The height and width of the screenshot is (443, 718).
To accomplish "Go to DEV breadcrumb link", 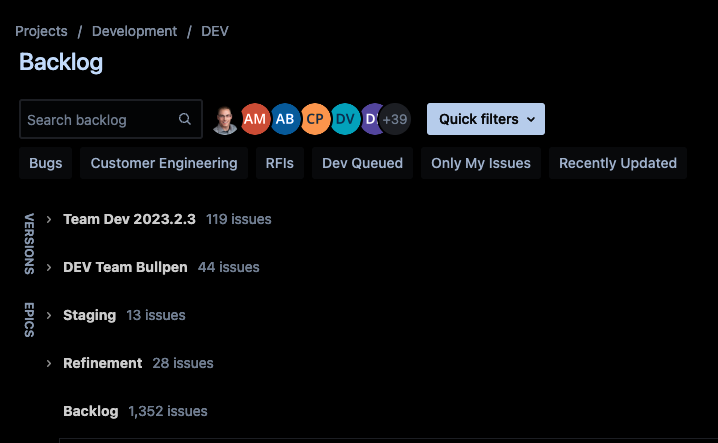I will point(215,31).
